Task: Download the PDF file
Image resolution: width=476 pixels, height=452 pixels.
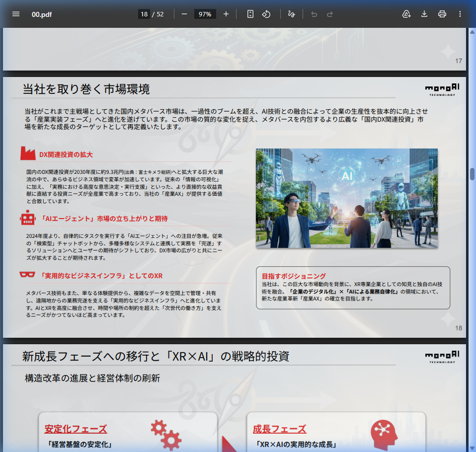Action: pos(424,14)
